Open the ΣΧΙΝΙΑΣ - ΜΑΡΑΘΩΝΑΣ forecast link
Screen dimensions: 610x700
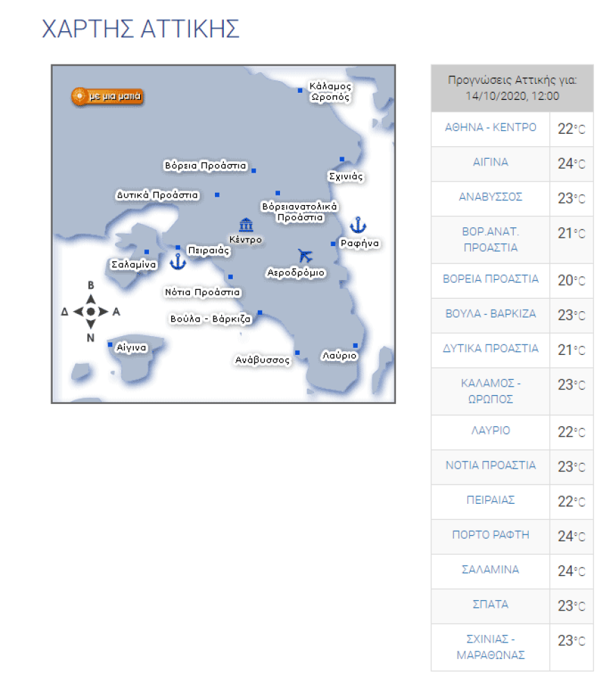tap(490, 647)
